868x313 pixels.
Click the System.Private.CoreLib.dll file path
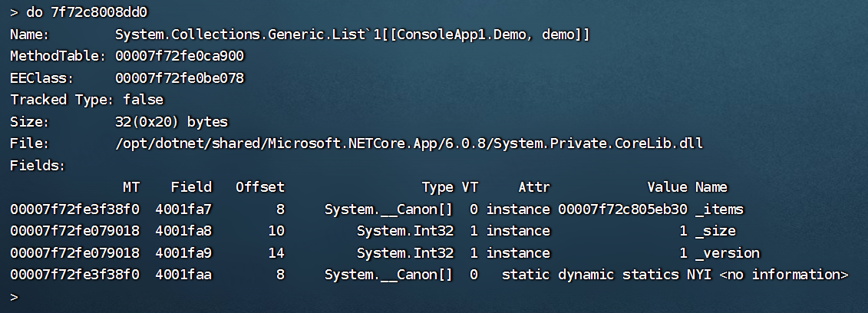[x=408, y=143]
